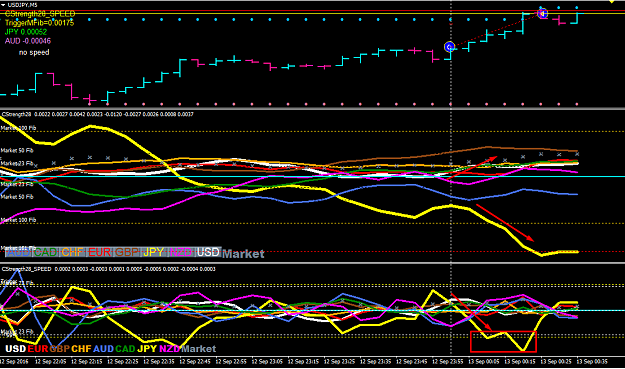This screenshot has width=625, height=369.
Task: Click the JPY 0.00052 reading
Action: coord(26,32)
